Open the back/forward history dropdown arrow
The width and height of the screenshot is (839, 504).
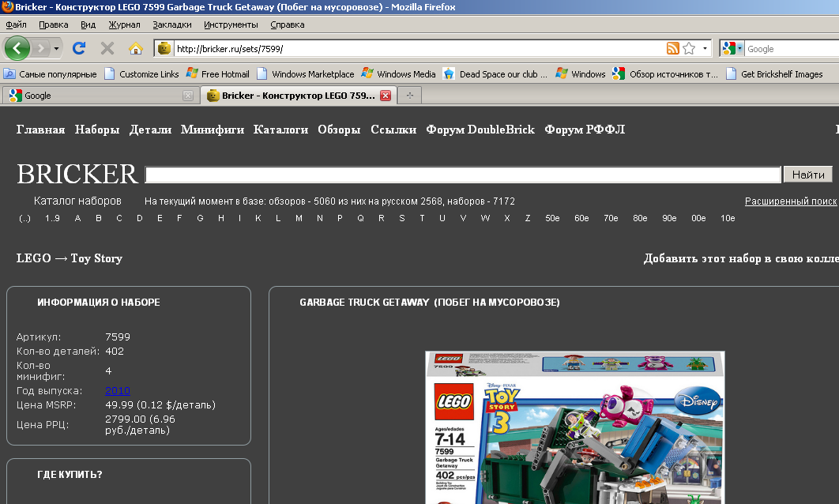56,49
